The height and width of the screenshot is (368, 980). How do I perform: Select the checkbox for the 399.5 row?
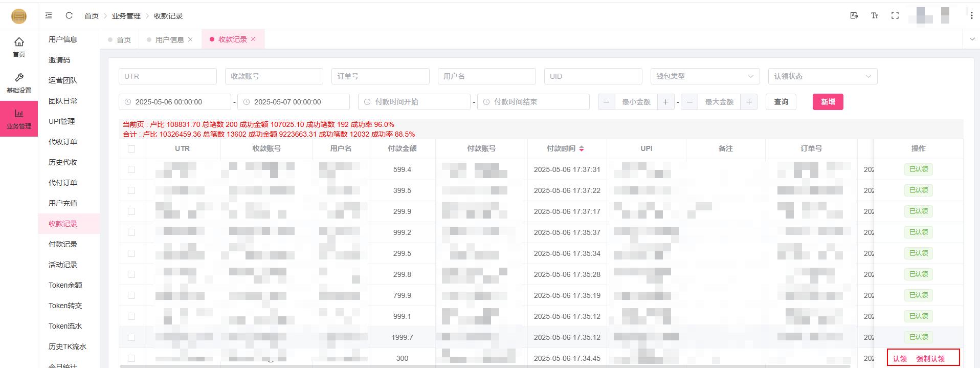pyautogui.click(x=131, y=190)
